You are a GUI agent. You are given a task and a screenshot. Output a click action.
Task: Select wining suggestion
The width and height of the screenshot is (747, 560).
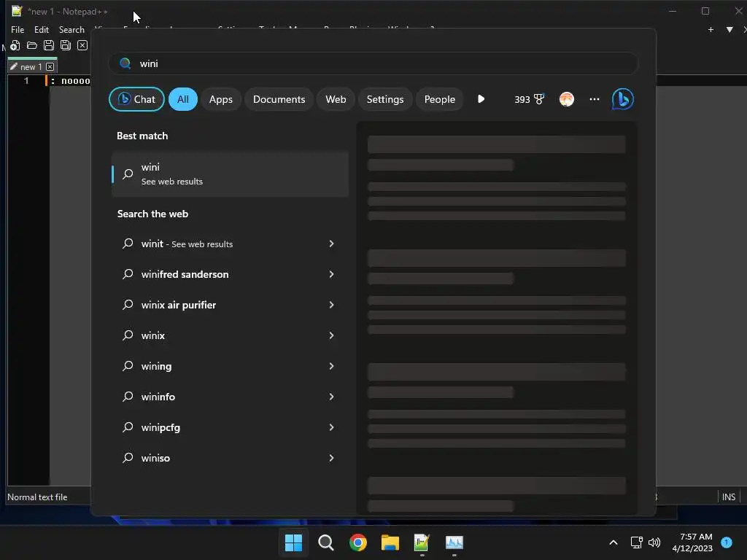[x=230, y=366]
